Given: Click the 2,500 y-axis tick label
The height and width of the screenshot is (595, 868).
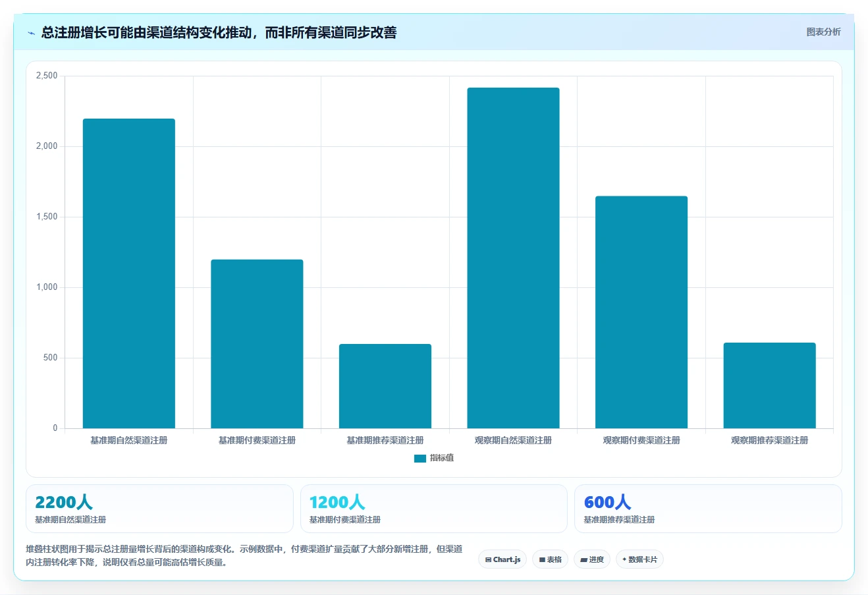Looking at the screenshot, I should coord(47,76).
